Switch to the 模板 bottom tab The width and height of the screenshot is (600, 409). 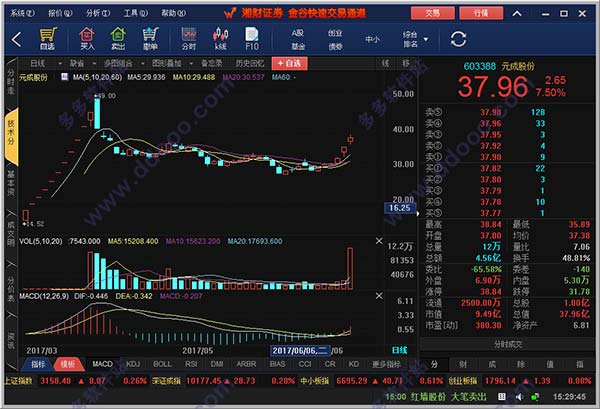(68, 364)
